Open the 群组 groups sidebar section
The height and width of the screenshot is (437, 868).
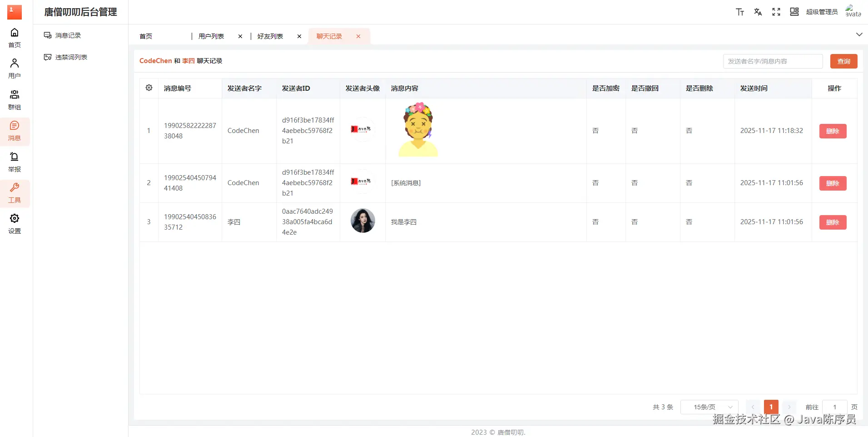pyautogui.click(x=15, y=100)
